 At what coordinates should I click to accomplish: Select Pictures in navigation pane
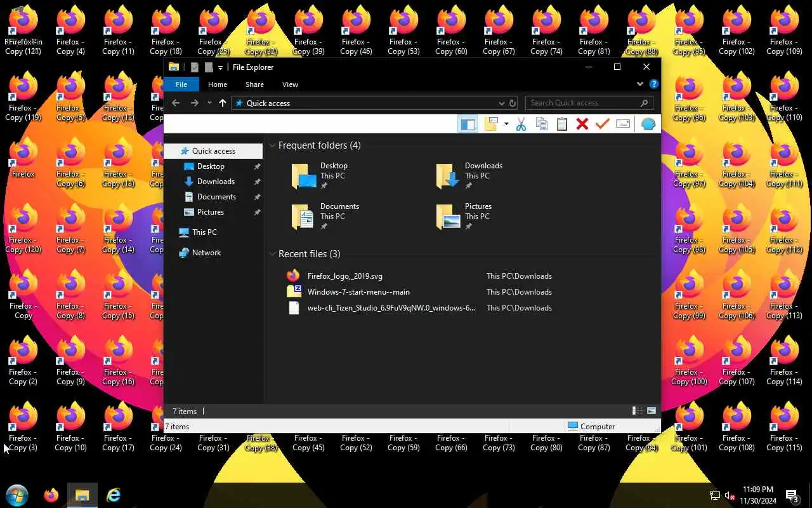(x=213, y=212)
